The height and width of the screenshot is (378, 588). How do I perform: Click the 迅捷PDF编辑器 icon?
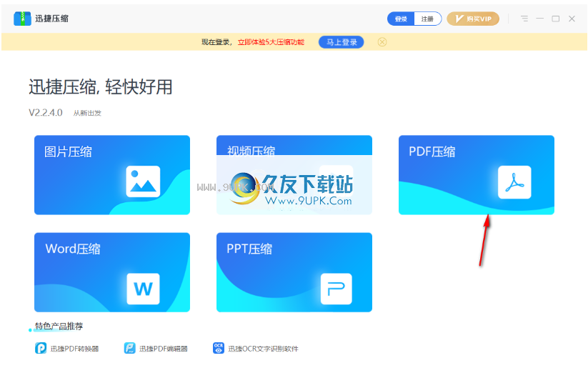pos(130,349)
